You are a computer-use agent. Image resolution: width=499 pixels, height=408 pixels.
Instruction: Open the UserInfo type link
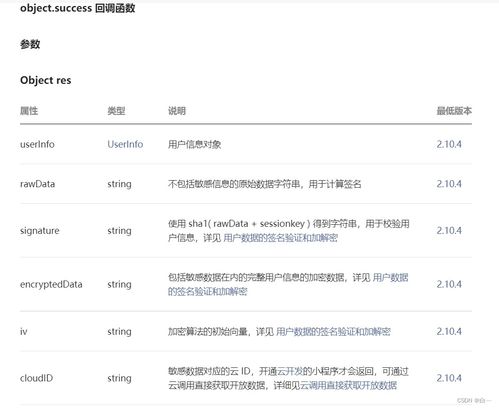click(125, 144)
